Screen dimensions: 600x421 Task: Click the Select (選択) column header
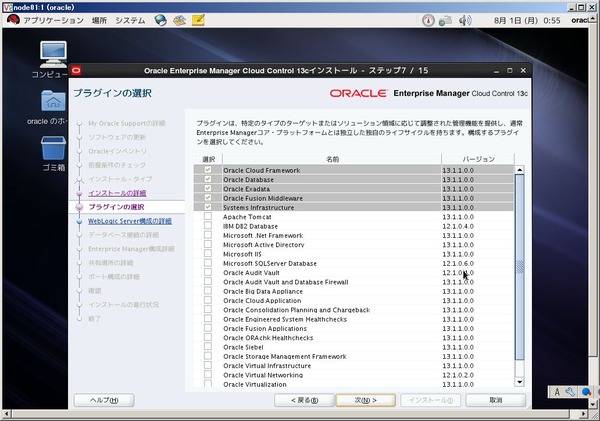click(208, 159)
